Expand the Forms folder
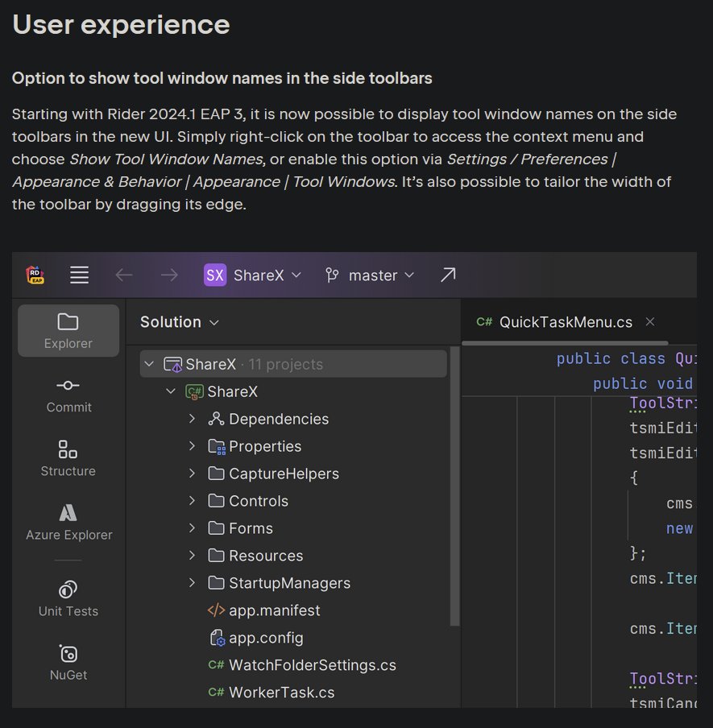713x728 pixels. pyautogui.click(x=193, y=528)
